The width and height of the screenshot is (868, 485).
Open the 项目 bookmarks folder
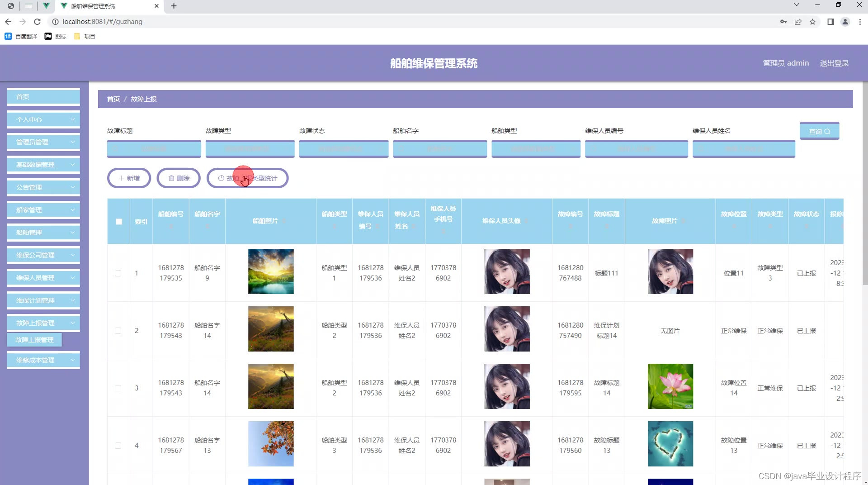click(85, 36)
